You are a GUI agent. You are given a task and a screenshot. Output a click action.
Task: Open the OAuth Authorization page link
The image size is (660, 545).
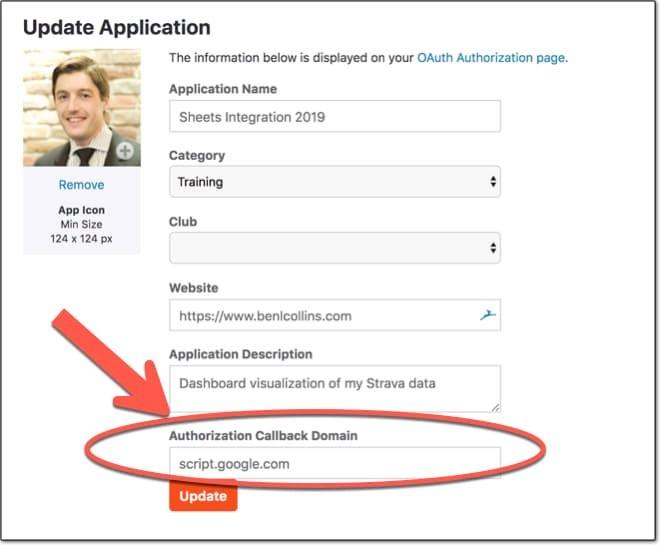(491, 58)
